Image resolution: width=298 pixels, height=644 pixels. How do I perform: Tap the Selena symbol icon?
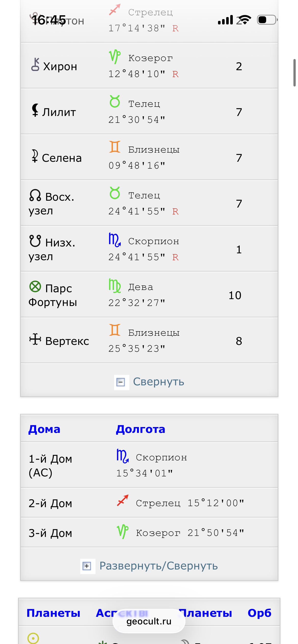[35, 156]
